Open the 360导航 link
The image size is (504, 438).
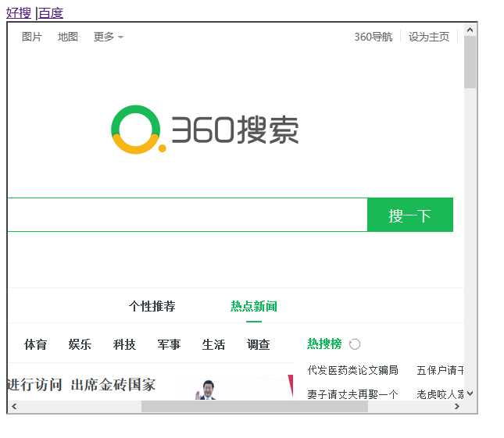coord(374,37)
